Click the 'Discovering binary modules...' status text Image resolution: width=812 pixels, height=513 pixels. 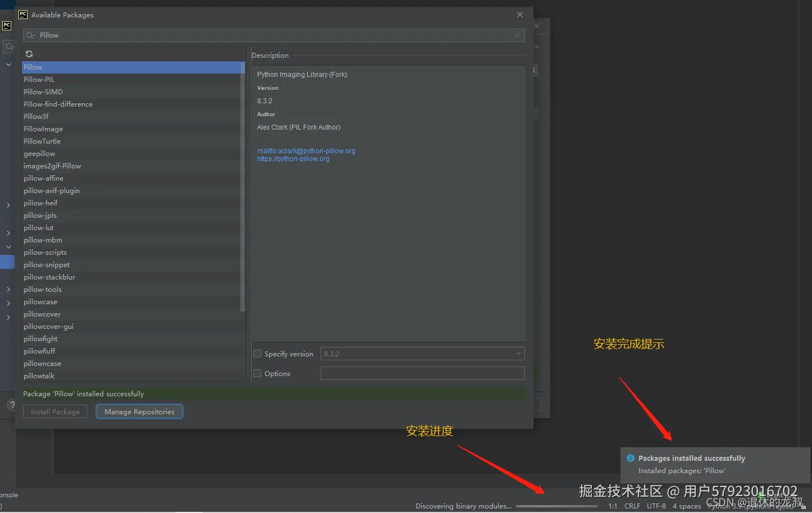click(463, 506)
